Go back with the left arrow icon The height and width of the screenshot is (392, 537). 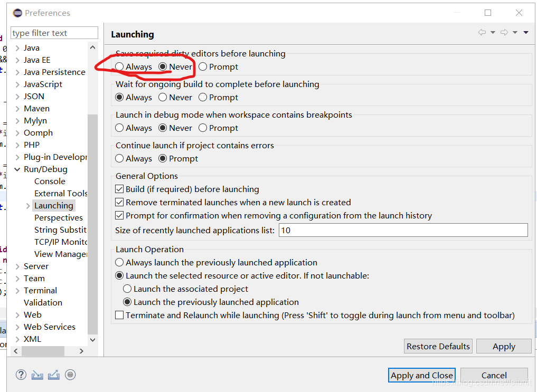(x=482, y=32)
